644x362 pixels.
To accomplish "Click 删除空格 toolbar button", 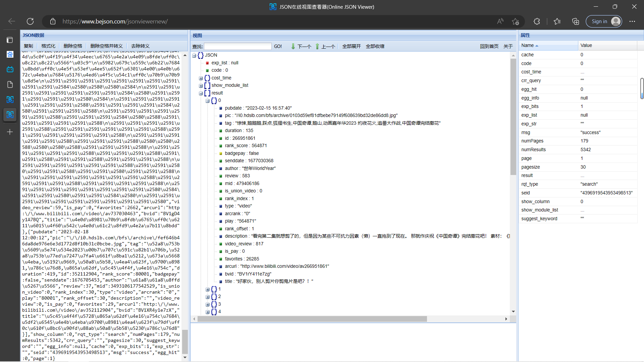I will (x=73, y=46).
